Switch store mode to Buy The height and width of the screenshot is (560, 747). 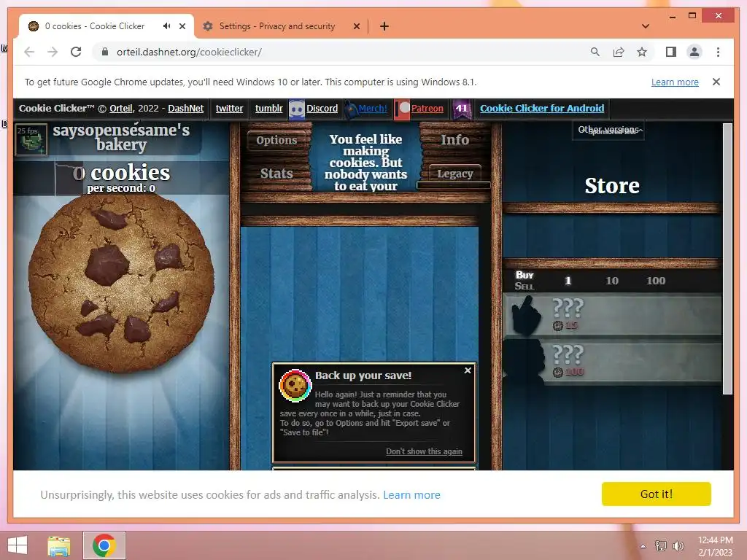coord(525,275)
